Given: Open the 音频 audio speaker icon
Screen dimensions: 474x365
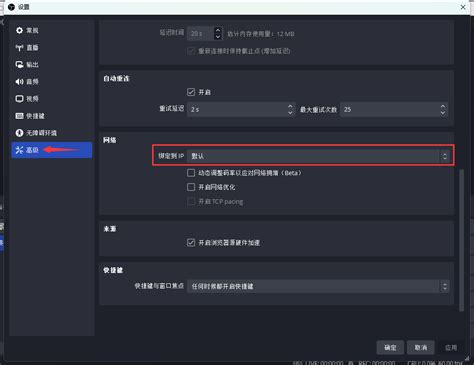Looking at the screenshot, I should coord(19,82).
